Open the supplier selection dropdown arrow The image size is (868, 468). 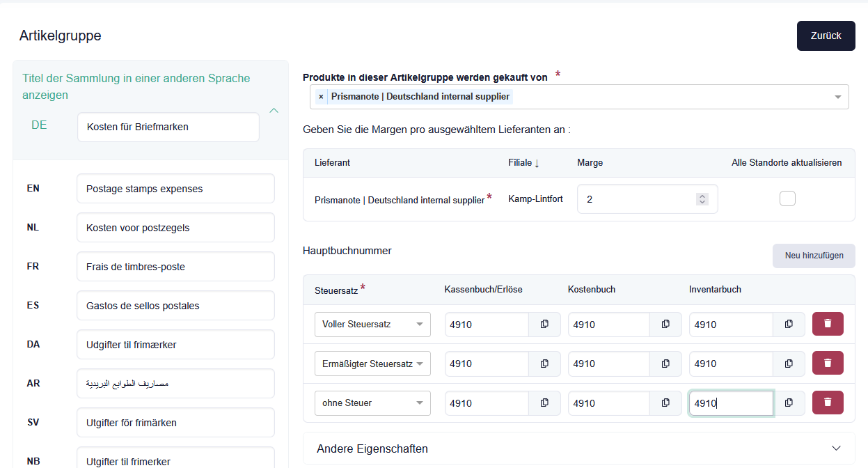click(837, 97)
